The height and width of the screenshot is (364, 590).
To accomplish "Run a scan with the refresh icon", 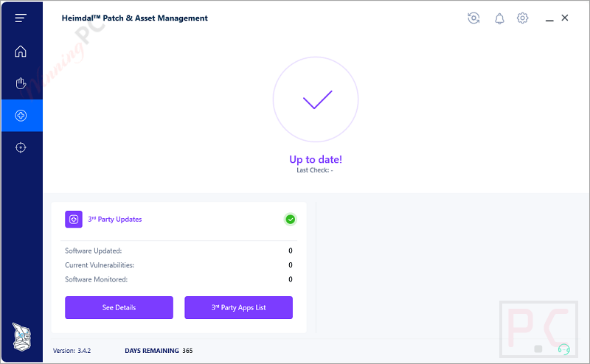I will pyautogui.click(x=473, y=18).
